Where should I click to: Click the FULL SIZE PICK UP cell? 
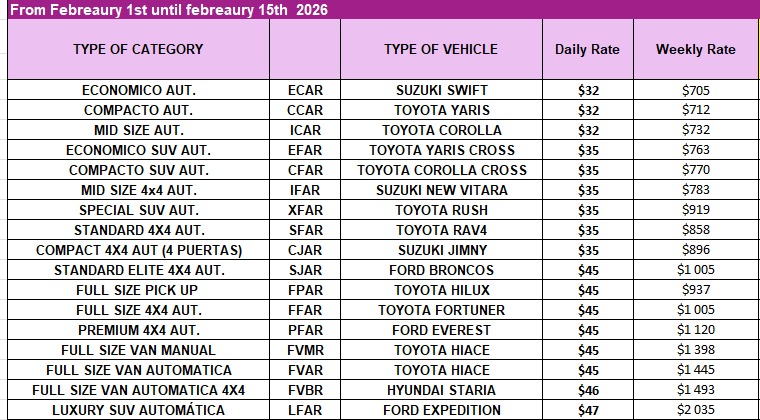point(138,290)
